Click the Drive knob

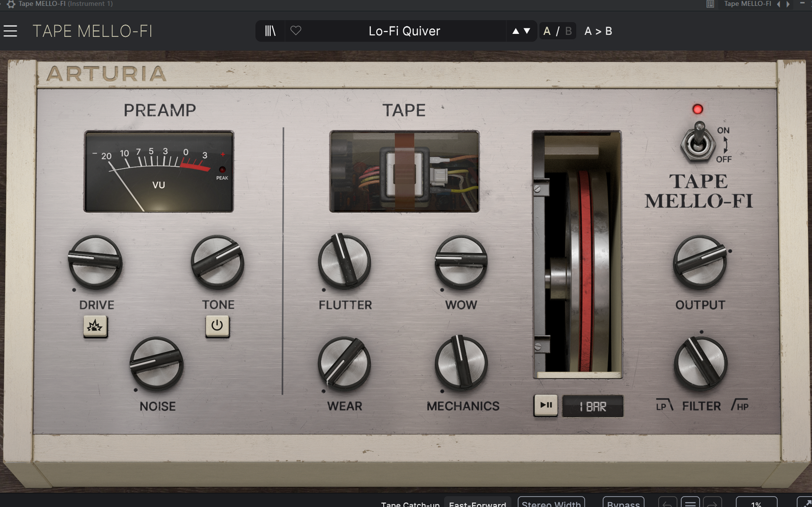point(95,262)
